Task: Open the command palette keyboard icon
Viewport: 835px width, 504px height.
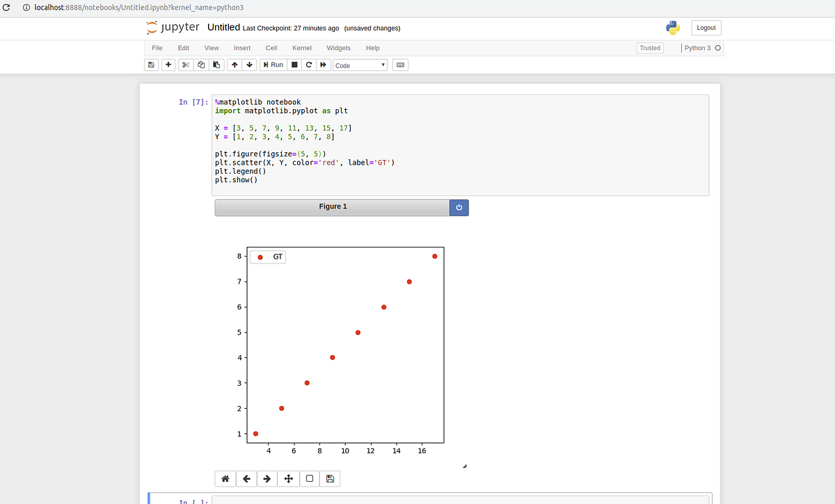Action: (399, 65)
